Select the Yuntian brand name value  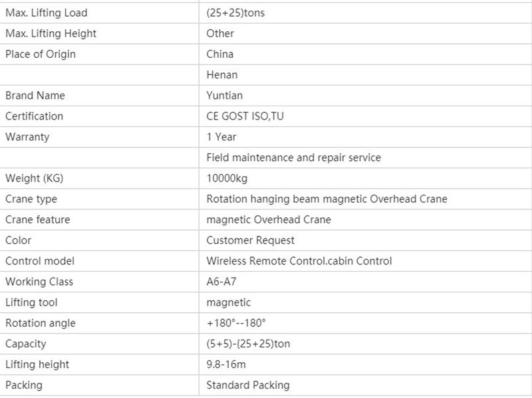coord(225,96)
